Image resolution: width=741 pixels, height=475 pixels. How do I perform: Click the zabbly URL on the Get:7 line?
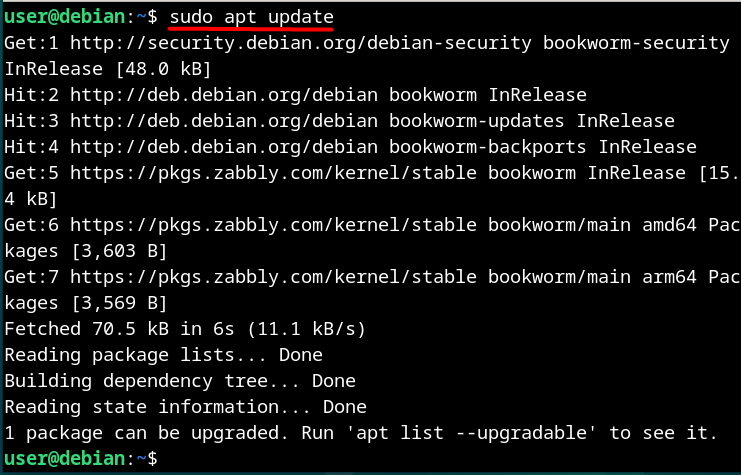tap(274, 277)
